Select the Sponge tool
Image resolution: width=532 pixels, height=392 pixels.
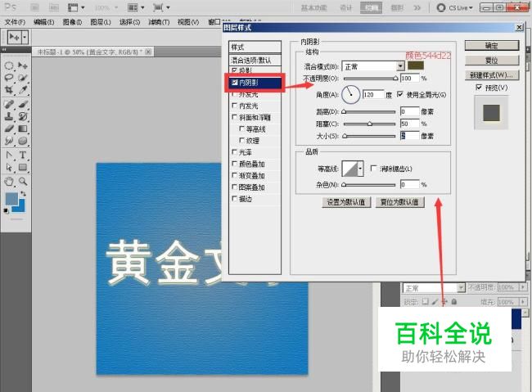point(23,141)
